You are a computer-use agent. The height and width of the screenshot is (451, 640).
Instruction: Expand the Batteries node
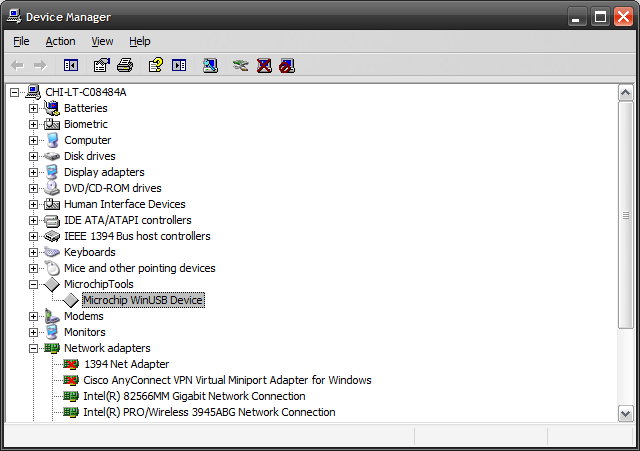pyautogui.click(x=33, y=108)
